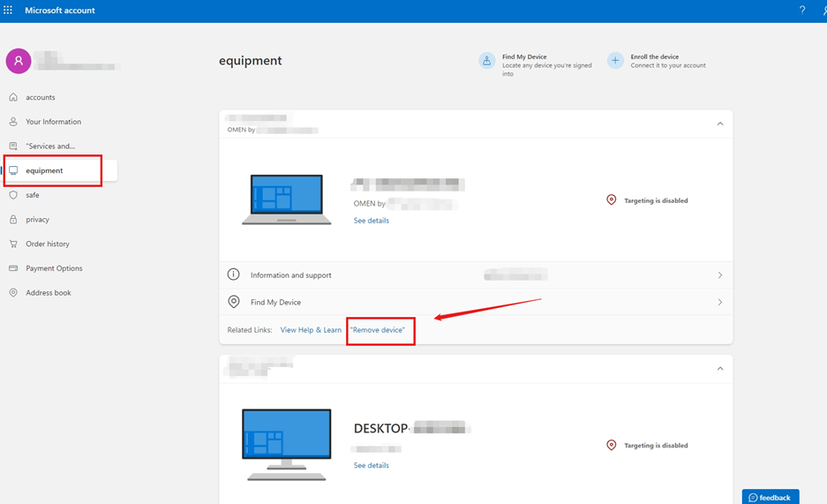Click the Enroll the device plus icon

pos(615,61)
